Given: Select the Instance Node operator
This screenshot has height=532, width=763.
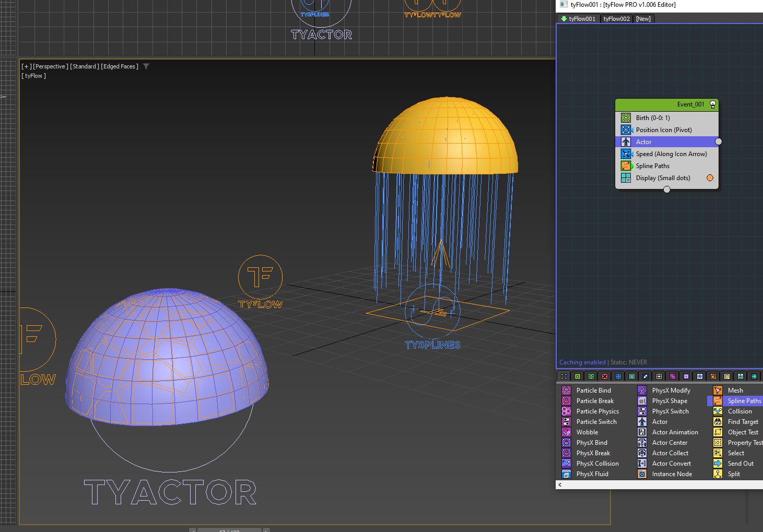Looking at the screenshot, I should (664, 474).
